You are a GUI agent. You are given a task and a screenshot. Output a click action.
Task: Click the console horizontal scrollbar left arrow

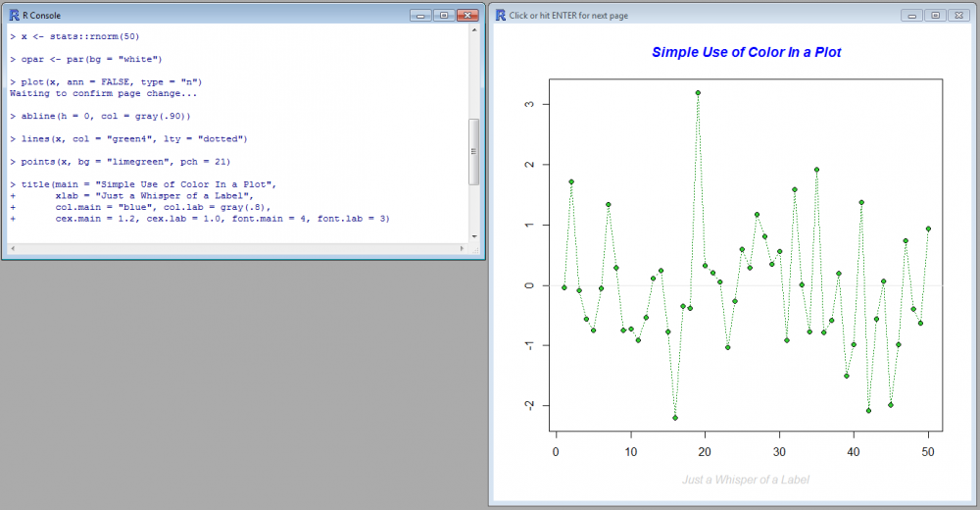click(12, 249)
